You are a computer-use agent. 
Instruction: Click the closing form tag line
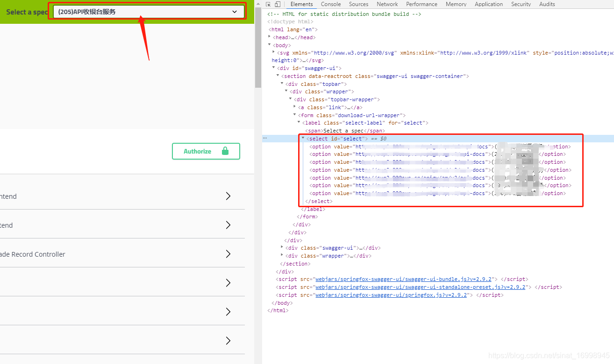(307, 217)
